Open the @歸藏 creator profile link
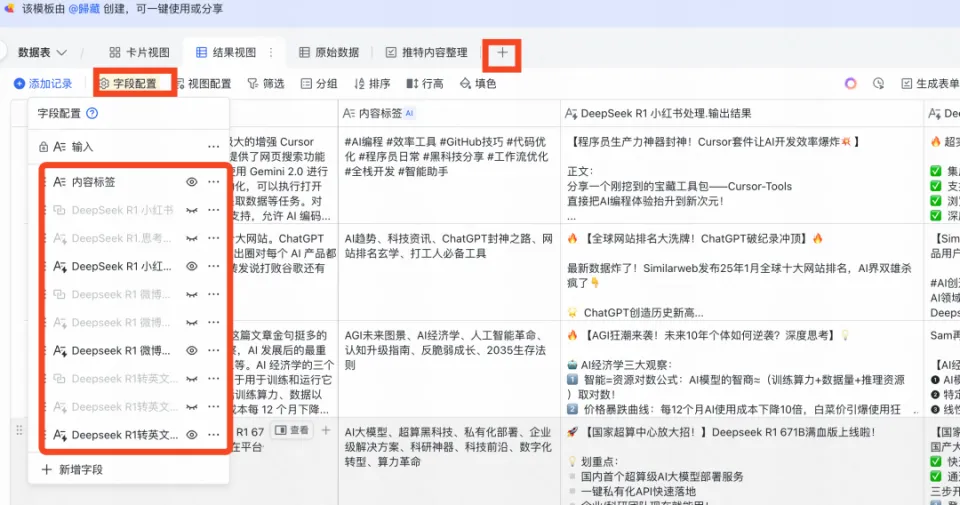 coord(84,9)
